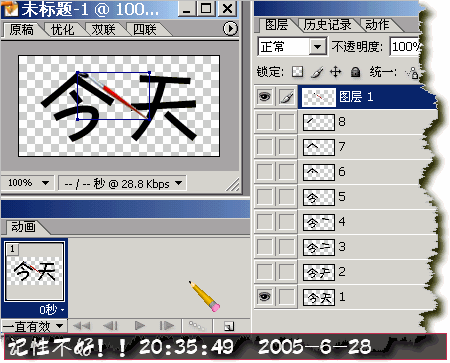The height and width of the screenshot is (363, 450).
Task: Click the lock image pixels brush icon
Action: [317, 72]
